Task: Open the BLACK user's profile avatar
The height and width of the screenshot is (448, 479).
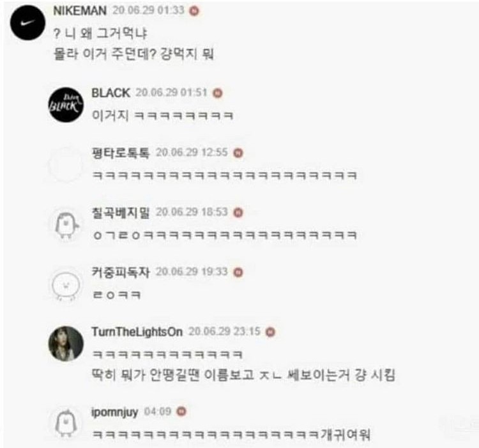Action: tap(66, 105)
